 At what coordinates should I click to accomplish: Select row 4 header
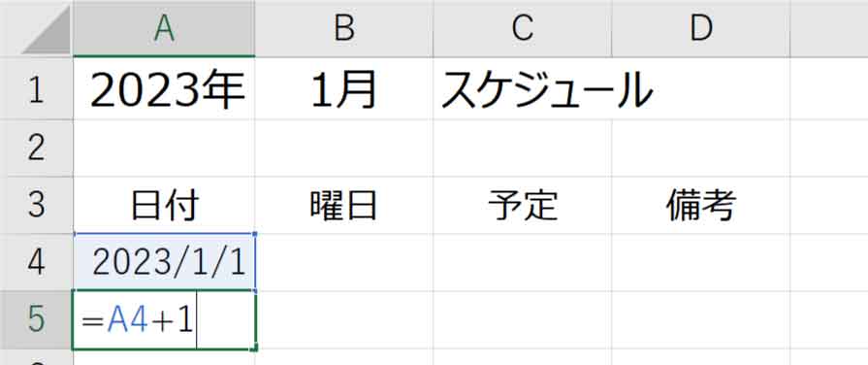[36, 262]
